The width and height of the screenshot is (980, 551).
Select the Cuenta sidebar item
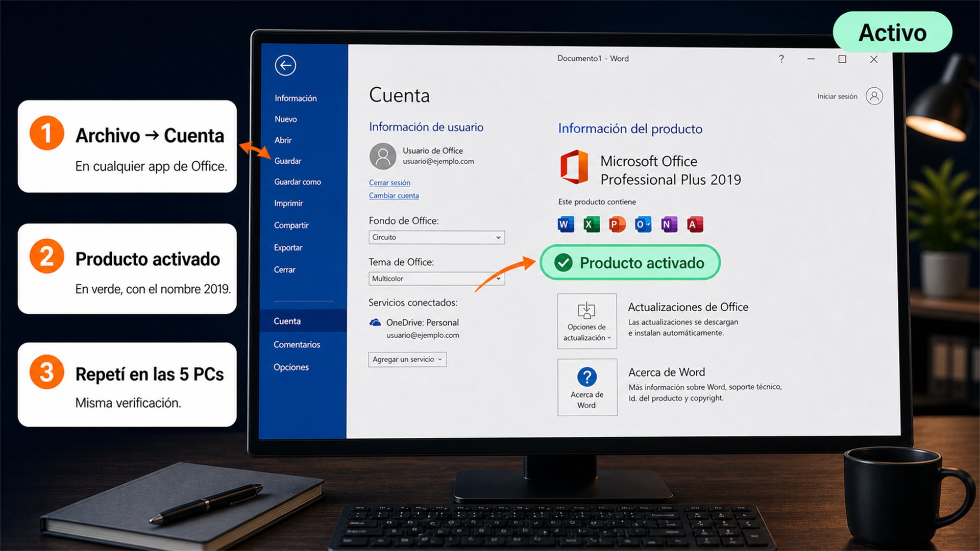click(303, 321)
